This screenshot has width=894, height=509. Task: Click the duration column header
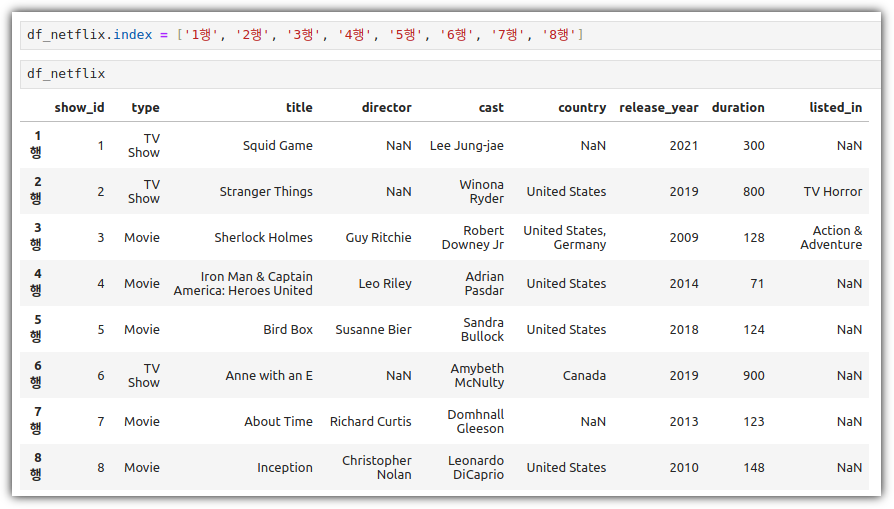pos(738,108)
